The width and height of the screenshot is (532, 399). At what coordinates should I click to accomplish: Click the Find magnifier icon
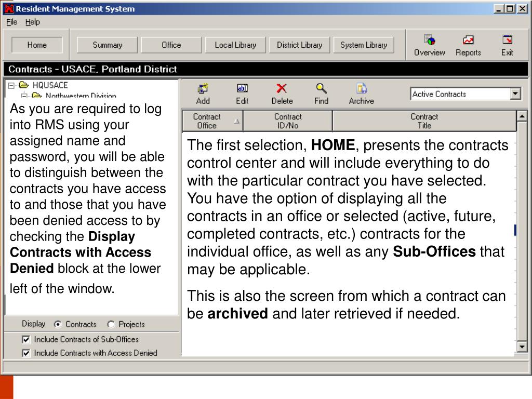321,88
